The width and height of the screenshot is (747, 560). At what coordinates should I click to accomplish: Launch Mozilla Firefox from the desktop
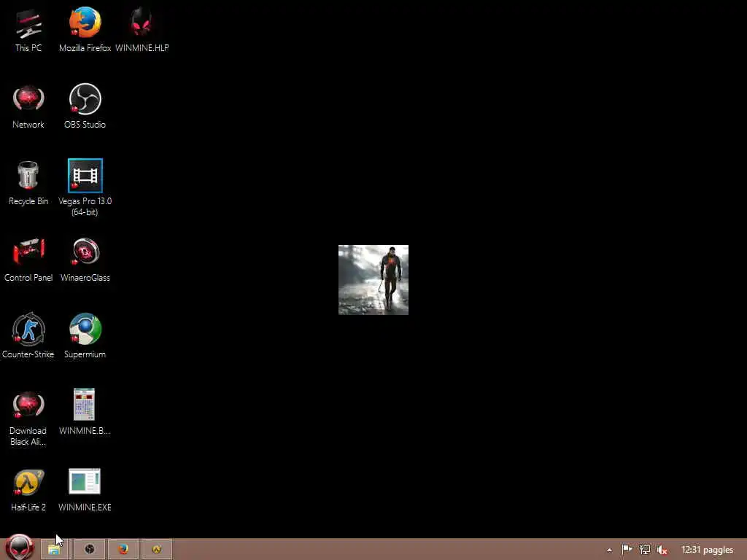tap(85, 29)
